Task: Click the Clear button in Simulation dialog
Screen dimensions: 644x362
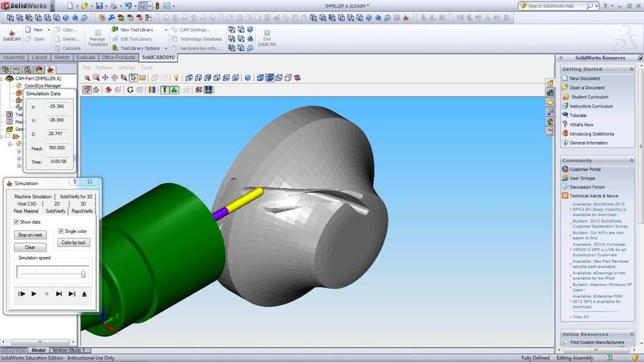Action: [30, 247]
